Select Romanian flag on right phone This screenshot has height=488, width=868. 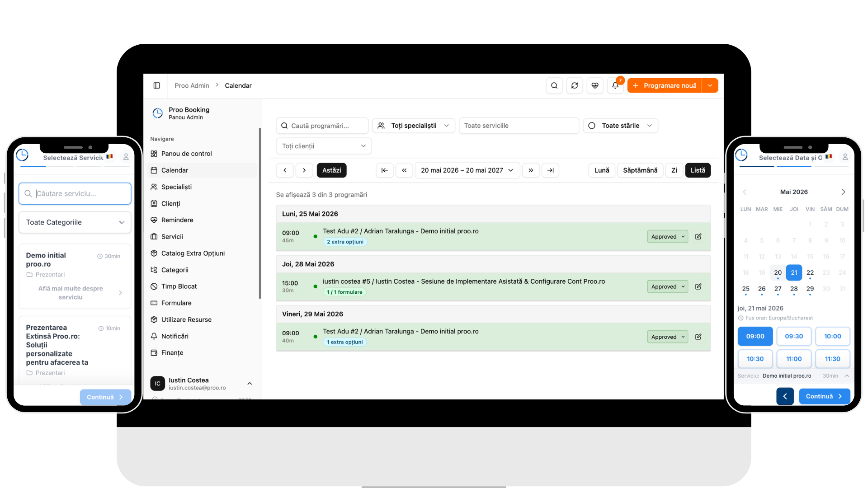pyautogui.click(x=829, y=156)
